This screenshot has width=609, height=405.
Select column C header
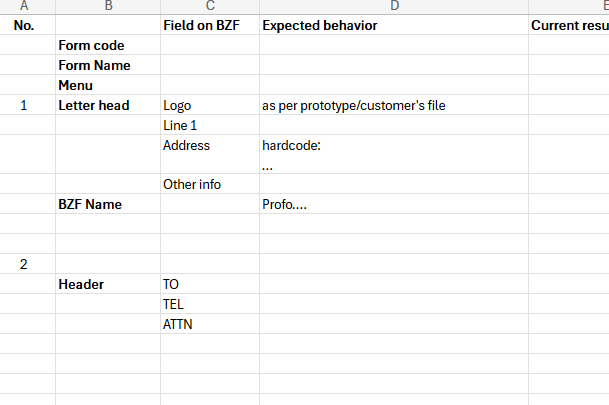(210, 6)
